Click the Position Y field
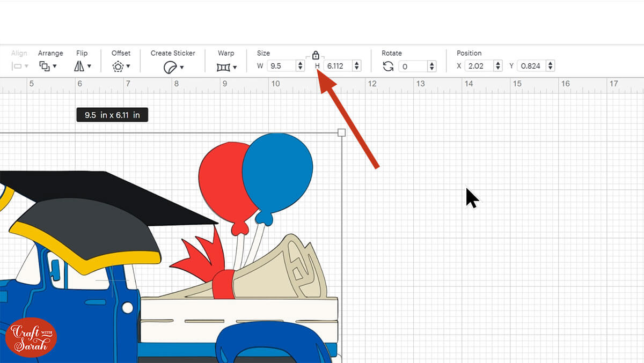 [x=532, y=66]
